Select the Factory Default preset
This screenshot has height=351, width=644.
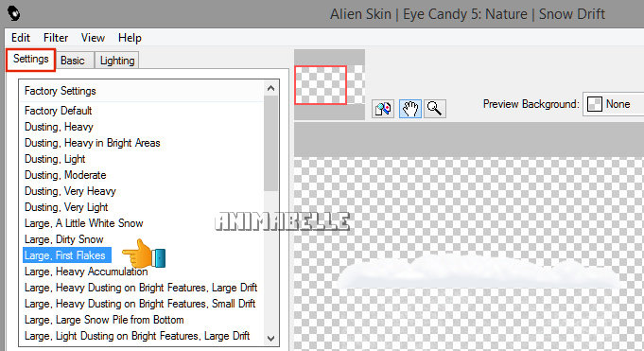[58, 111]
